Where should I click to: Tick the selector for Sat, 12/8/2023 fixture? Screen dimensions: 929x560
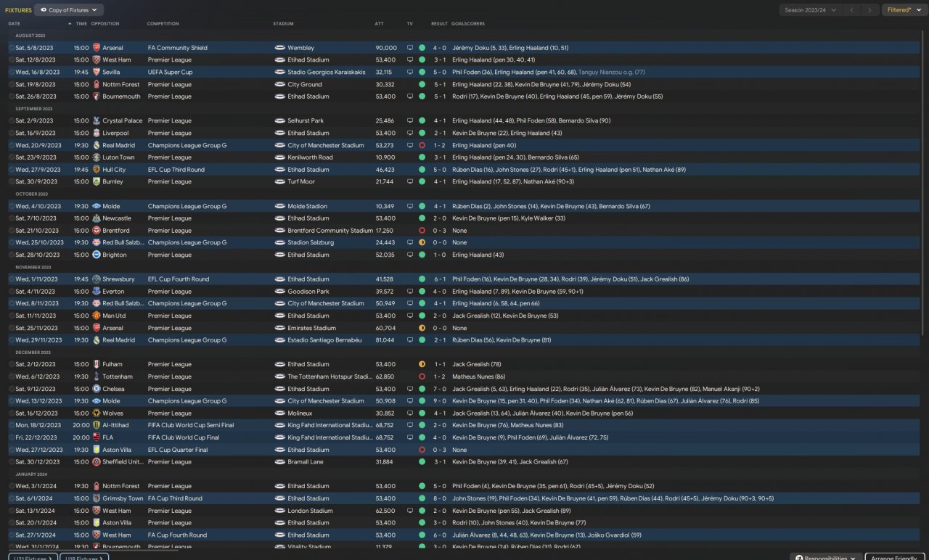point(12,60)
